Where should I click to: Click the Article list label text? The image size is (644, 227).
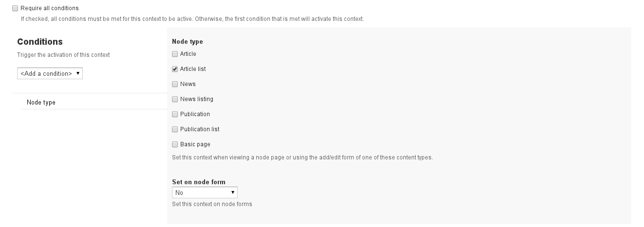point(193,69)
